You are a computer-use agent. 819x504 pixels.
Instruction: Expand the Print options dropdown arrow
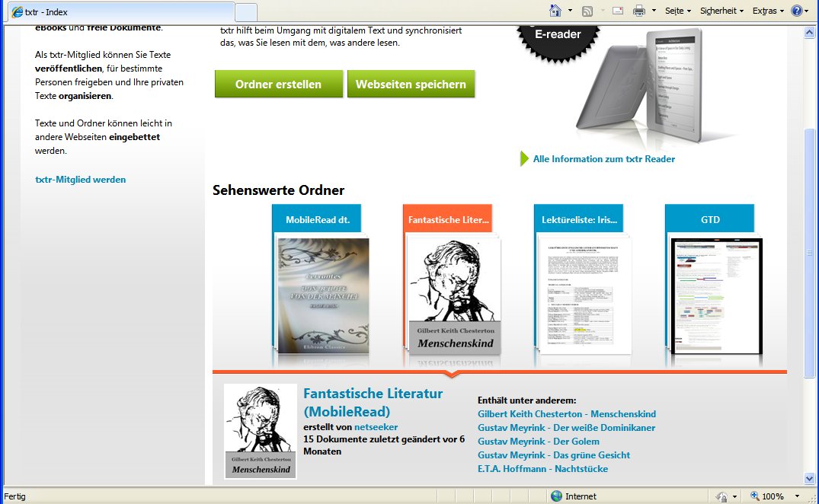[x=654, y=11]
